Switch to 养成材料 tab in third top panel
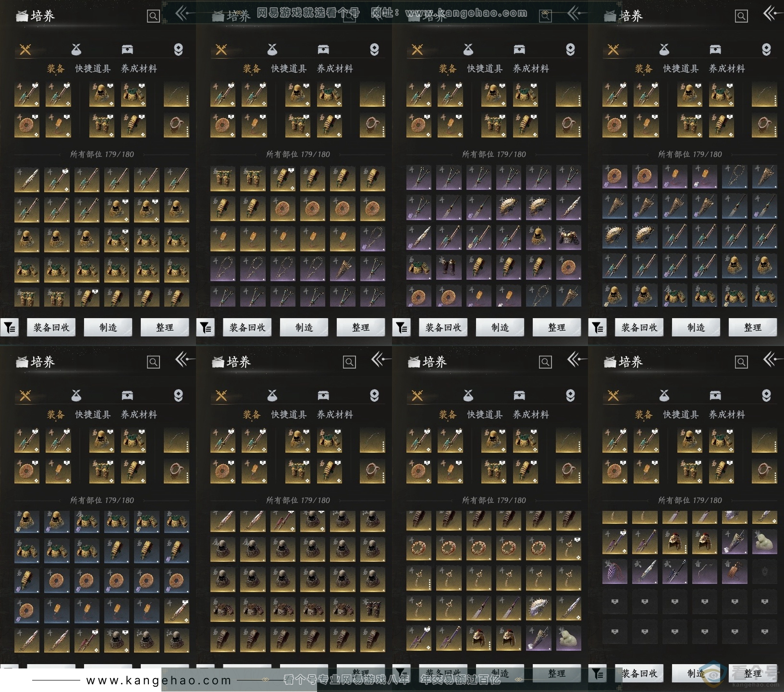784x692 pixels. tap(531, 69)
